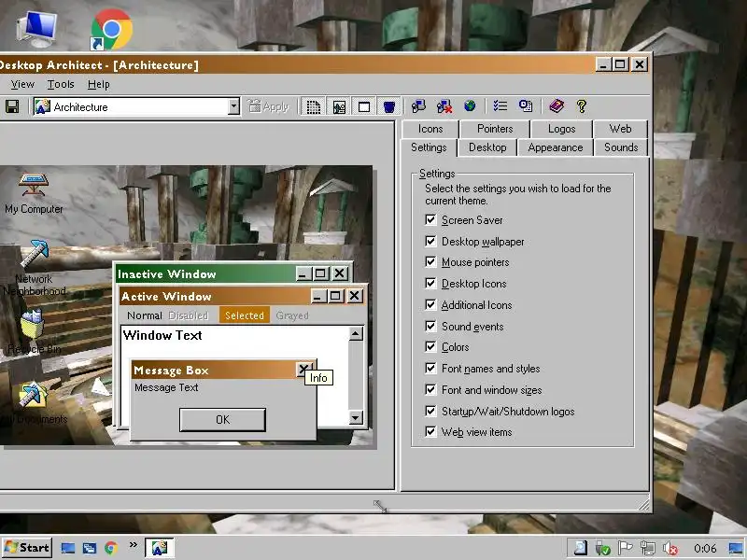The width and height of the screenshot is (747, 560).
Task: Click the display properties toolbar icon
Action: pyautogui.click(x=526, y=105)
